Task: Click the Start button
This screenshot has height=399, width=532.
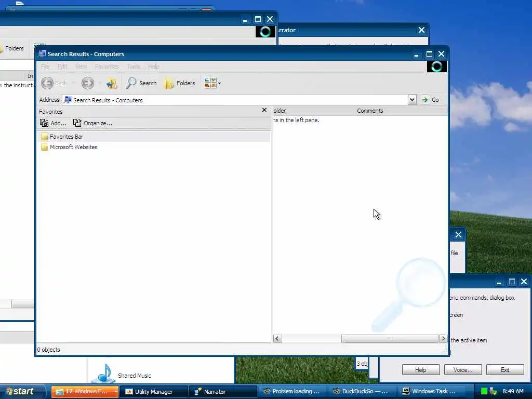Action: click(x=21, y=392)
